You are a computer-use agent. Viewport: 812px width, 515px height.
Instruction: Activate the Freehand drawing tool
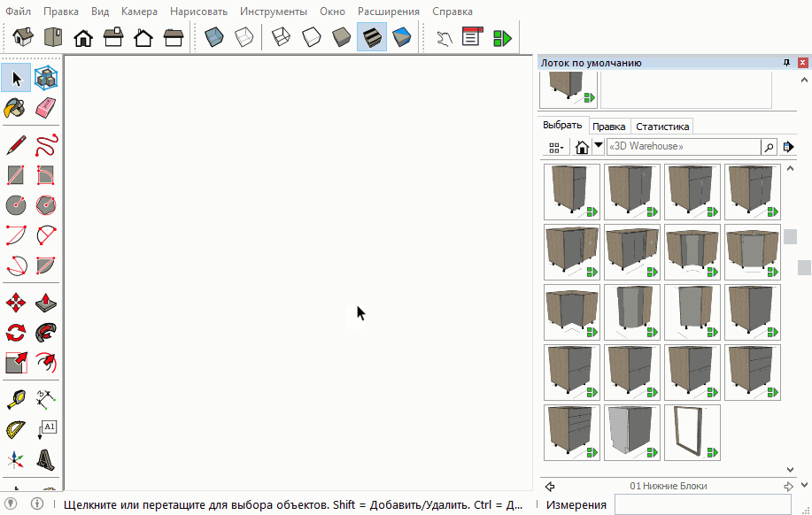[46, 145]
